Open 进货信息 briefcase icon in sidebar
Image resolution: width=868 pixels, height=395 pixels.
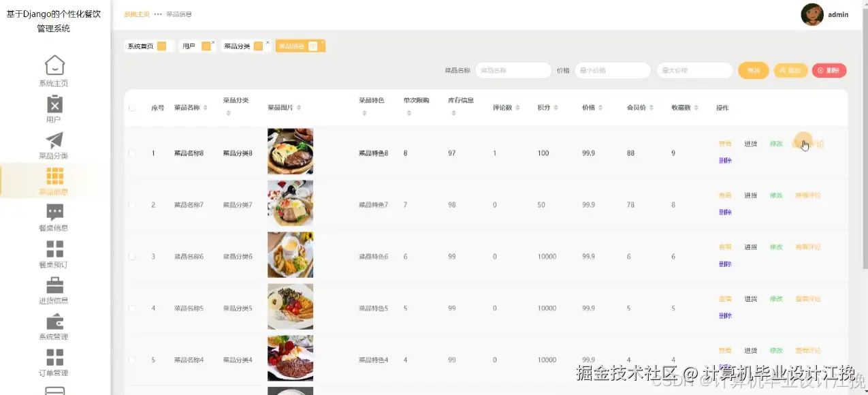click(x=54, y=285)
